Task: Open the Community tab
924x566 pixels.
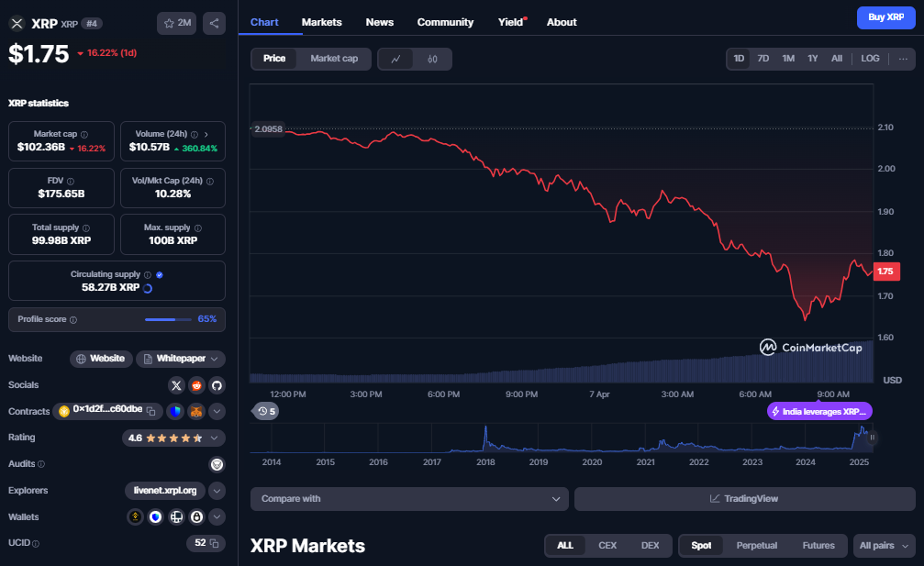Action: [445, 22]
